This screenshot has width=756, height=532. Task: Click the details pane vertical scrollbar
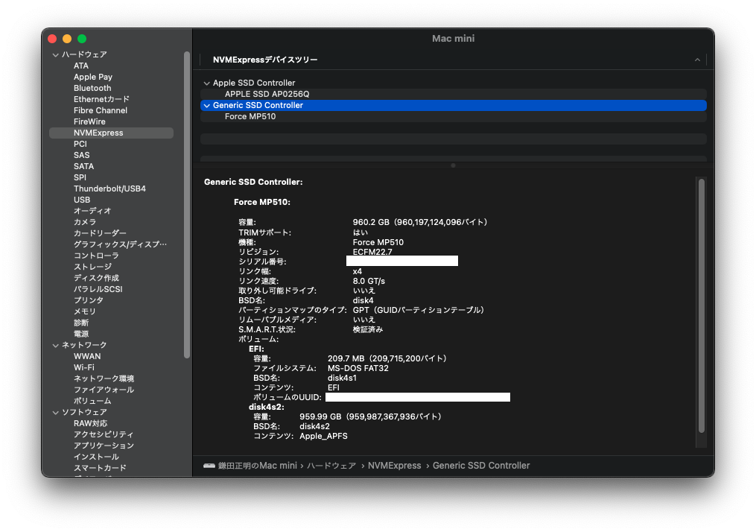(x=701, y=305)
